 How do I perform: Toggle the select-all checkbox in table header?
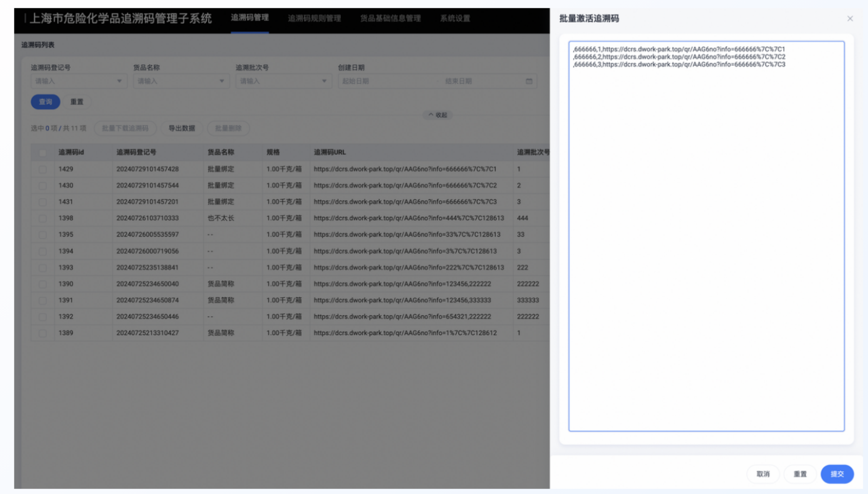[x=43, y=153]
